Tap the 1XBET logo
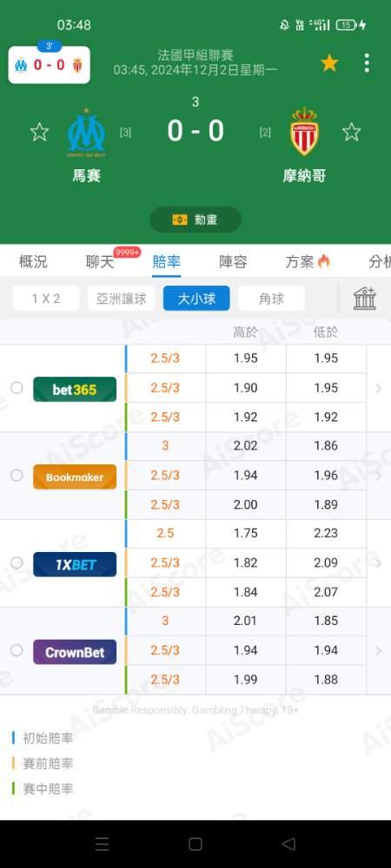Image resolution: width=391 pixels, height=868 pixels. click(x=75, y=564)
